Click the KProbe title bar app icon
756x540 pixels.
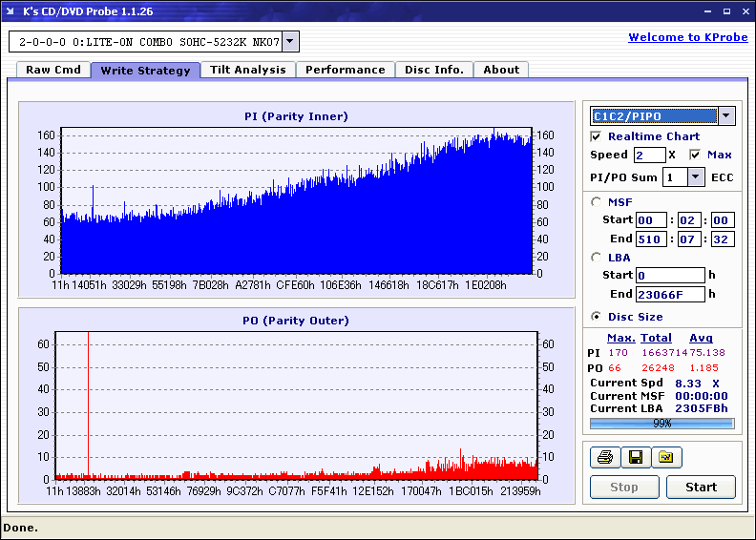pos(10,10)
